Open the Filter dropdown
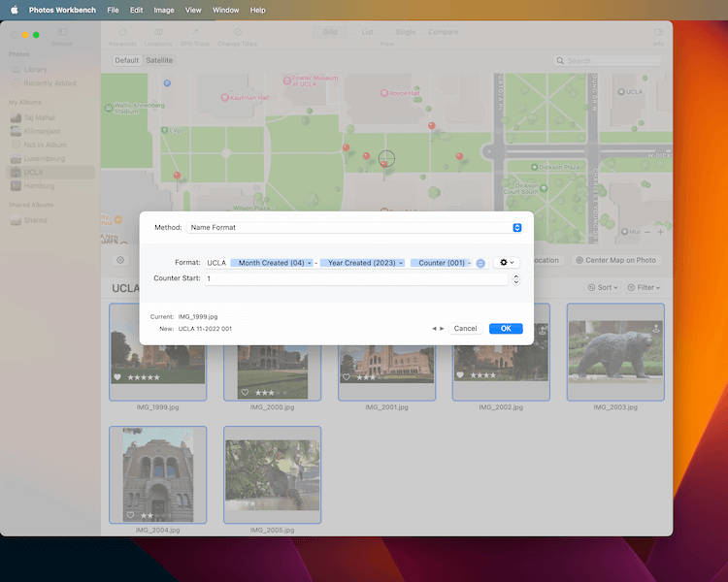The image size is (728, 582). [644, 287]
